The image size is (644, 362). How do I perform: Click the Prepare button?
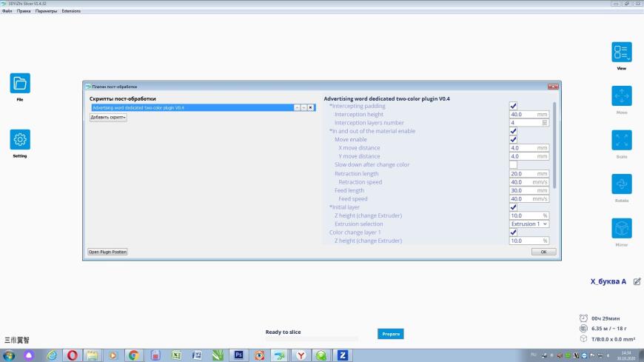coord(391,334)
